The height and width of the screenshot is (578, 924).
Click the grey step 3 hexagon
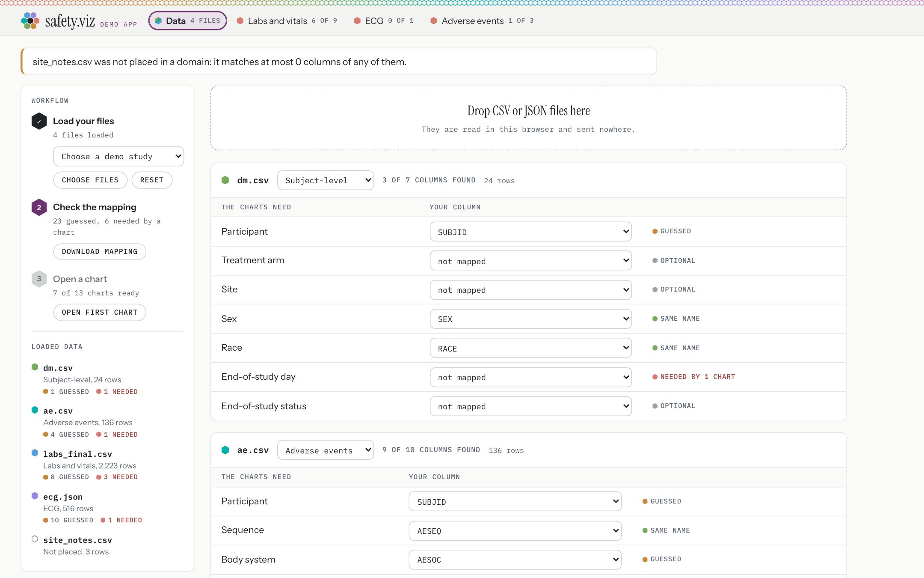click(39, 279)
